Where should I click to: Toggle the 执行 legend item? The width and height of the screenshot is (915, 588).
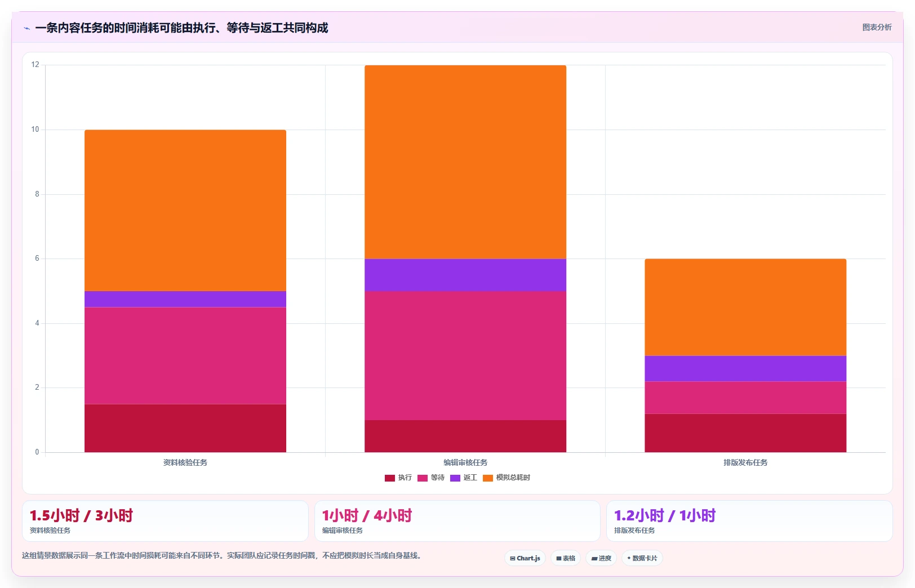pyautogui.click(x=398, y=478)
